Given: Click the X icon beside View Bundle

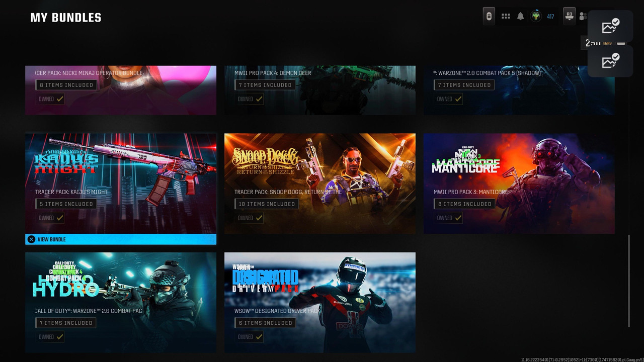Looking at the screenshot, I should [31, 239].
